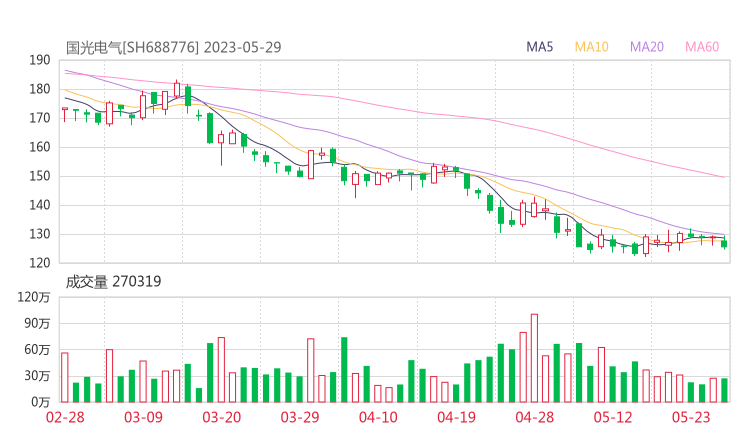Click the 04-10 date label
Image resolution: width=740 pixels, height=440 pixels.
click(378, 417)
